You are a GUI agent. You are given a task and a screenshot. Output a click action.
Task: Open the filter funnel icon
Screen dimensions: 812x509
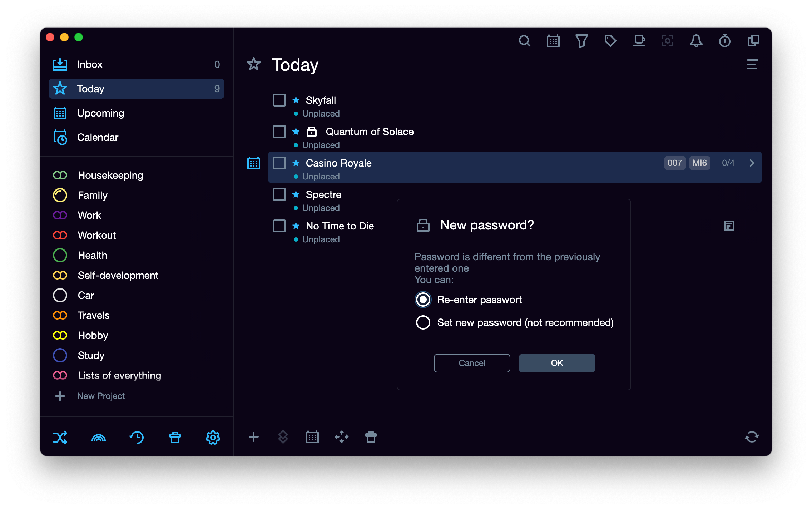[x=581, y=41]
